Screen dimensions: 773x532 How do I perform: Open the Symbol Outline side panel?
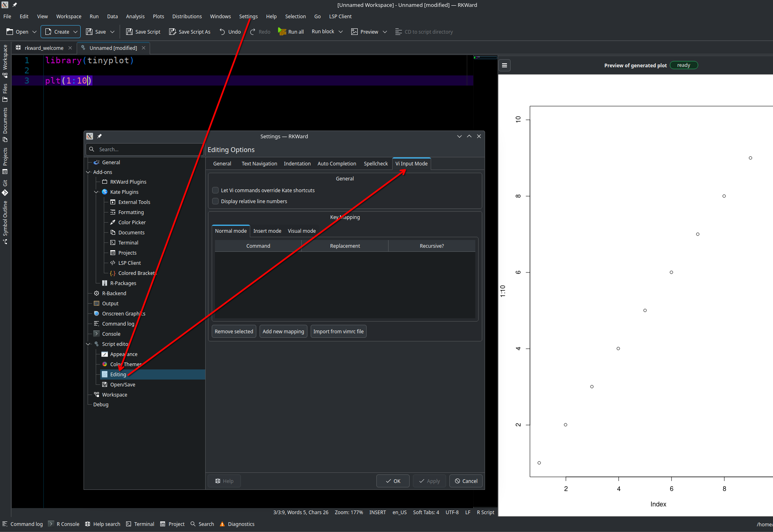pyautogui.click(x=5, y=222)
